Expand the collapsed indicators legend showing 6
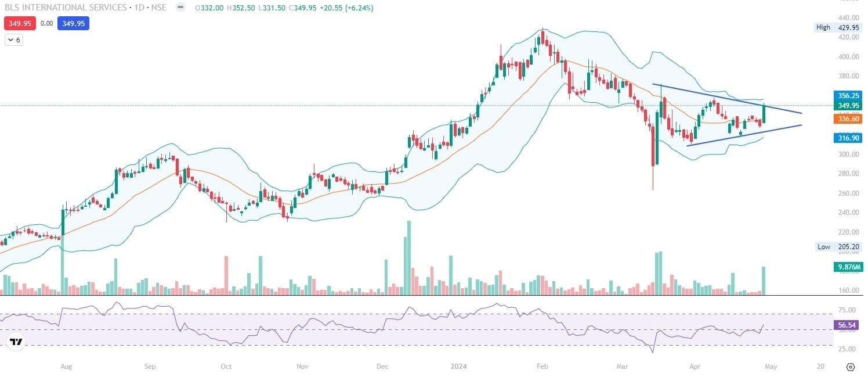The image size is (868, 377). [x=13, y=40]
